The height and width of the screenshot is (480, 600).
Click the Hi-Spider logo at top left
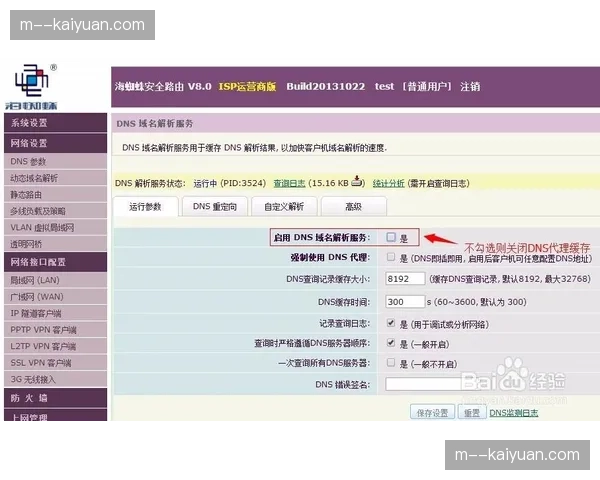32,87
